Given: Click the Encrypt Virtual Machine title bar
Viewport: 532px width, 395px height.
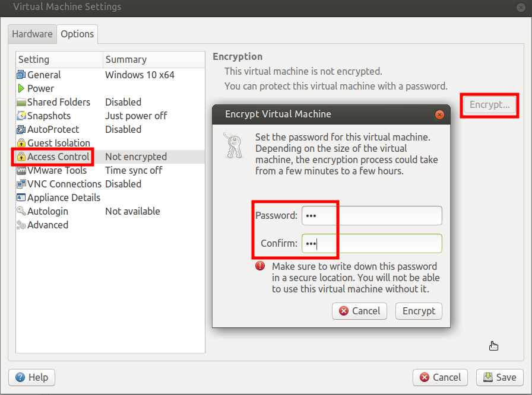Looking at the screenshot, I should tap(331, 114).
